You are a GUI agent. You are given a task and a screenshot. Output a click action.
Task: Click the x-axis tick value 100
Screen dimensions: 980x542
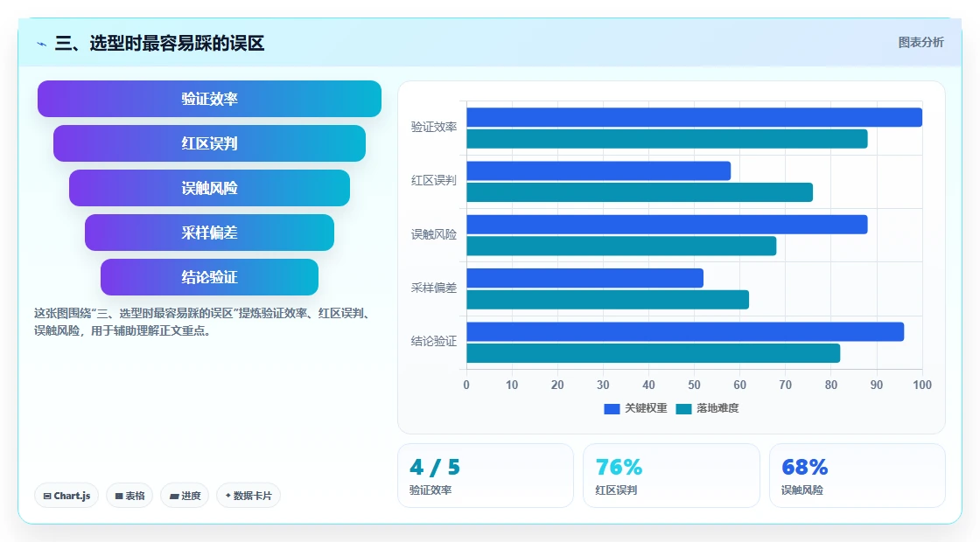pos(922,386)
